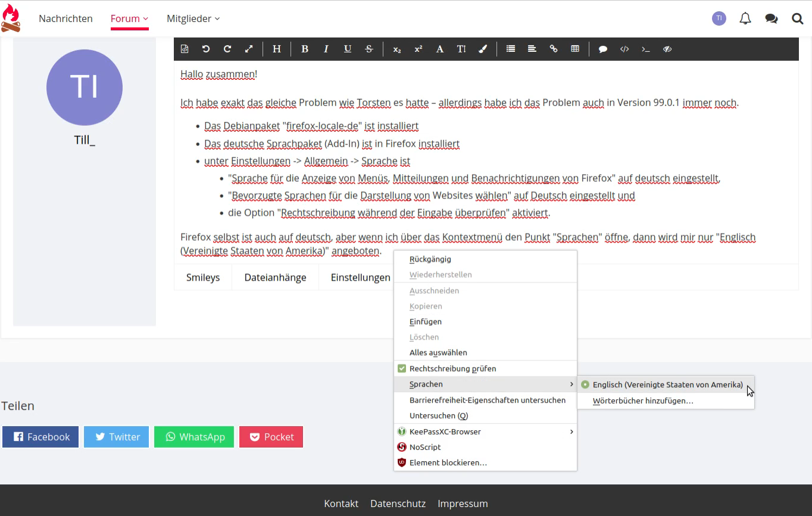Viewport: 812px width, 516px height.
Task: Click the strikethrough toolbar icon
Action: 369,49
